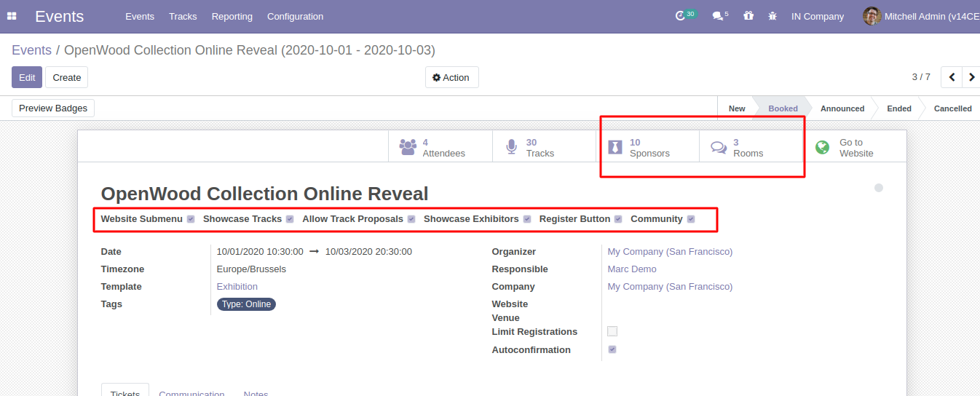This screenshot has height=396, width=980.
Task: Open the conversations chat icon with 5 badge
Action: [717, 16]
